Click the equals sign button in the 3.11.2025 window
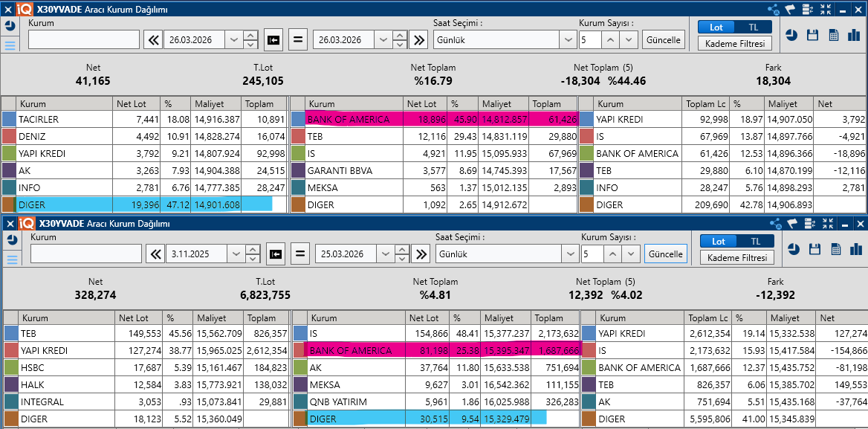Image resolution: width=868 pixels, height=429 pixels. tap(300, 254)
